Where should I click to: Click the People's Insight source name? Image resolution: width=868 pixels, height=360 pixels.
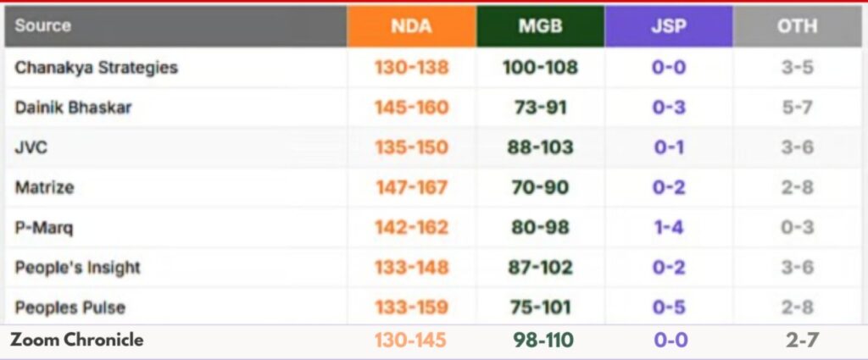[77, 268]
